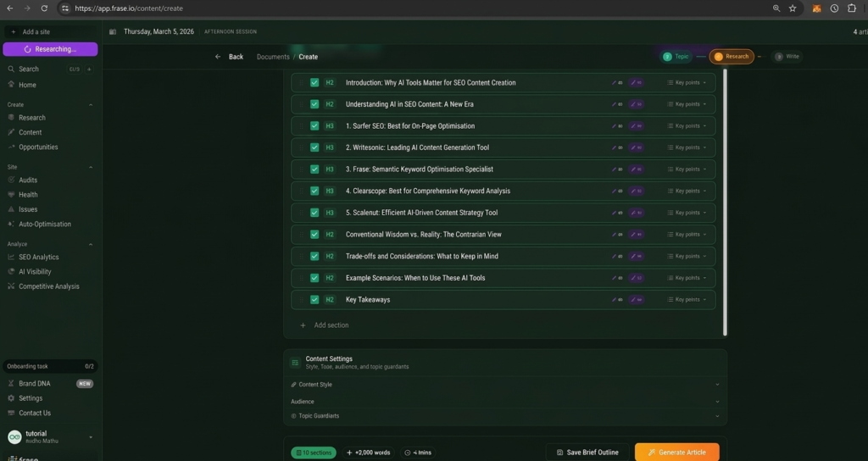
Task: Uncheck the Surfer SEO section checkbox
Action: [x=314, y=126]
